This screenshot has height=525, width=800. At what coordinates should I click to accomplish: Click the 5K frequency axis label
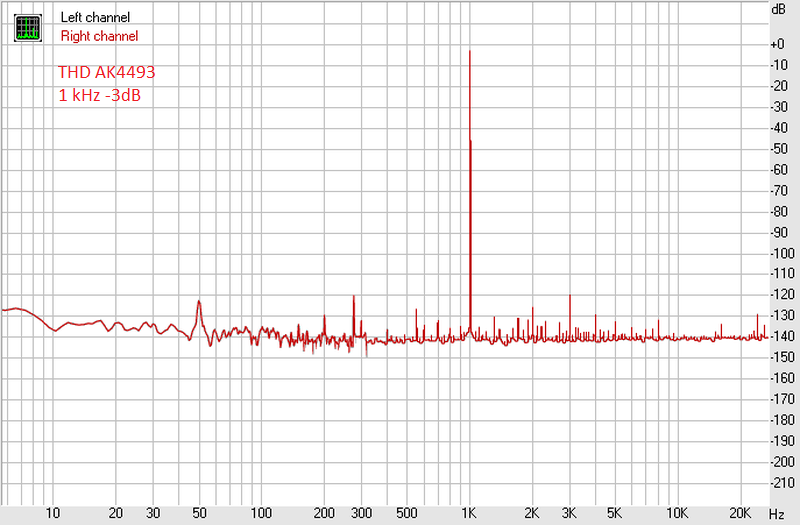(615, 513)
